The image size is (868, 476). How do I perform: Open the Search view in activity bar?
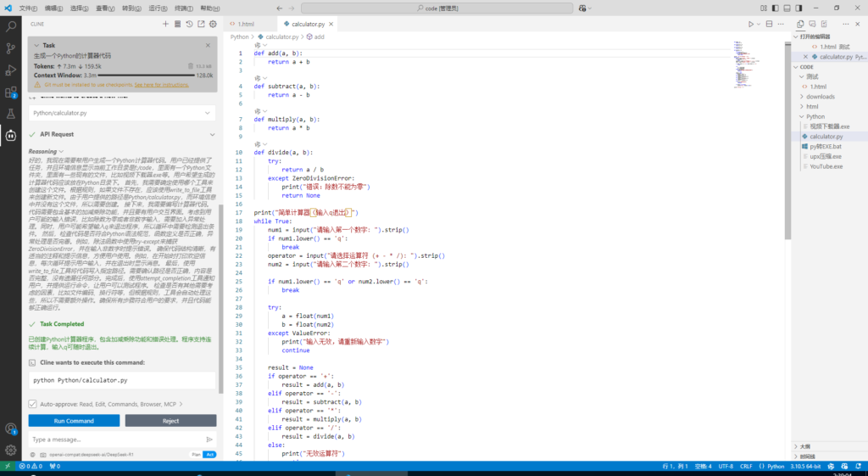pos(10,26)
